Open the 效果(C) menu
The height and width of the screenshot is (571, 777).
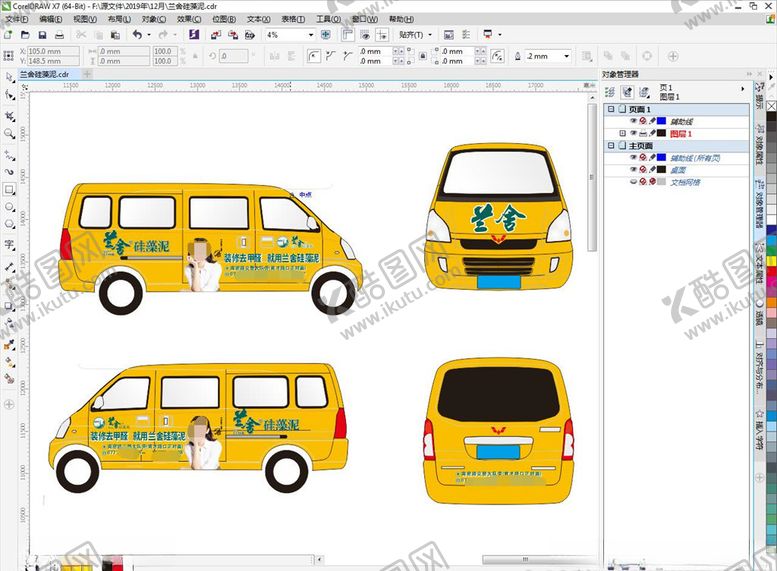(189, 19)
